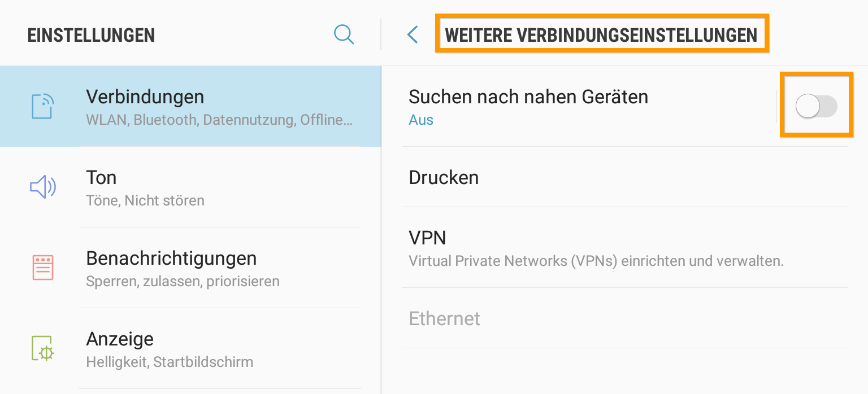Open the VPN settings entry

coord(624,247)
